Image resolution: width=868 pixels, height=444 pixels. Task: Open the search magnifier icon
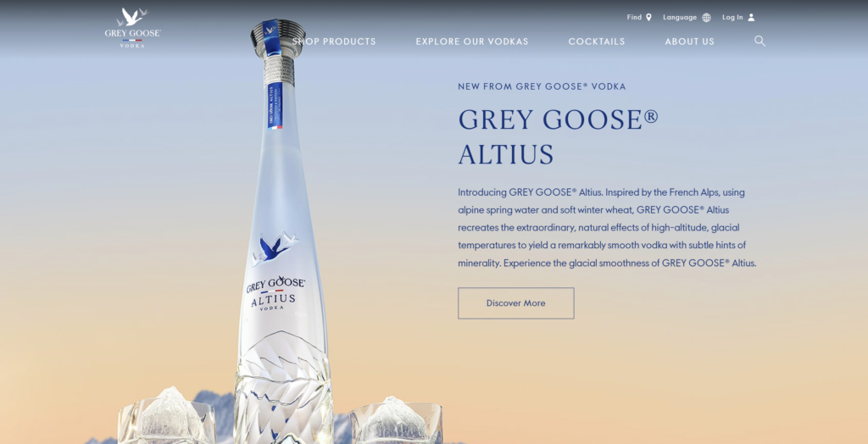[759, 41]
